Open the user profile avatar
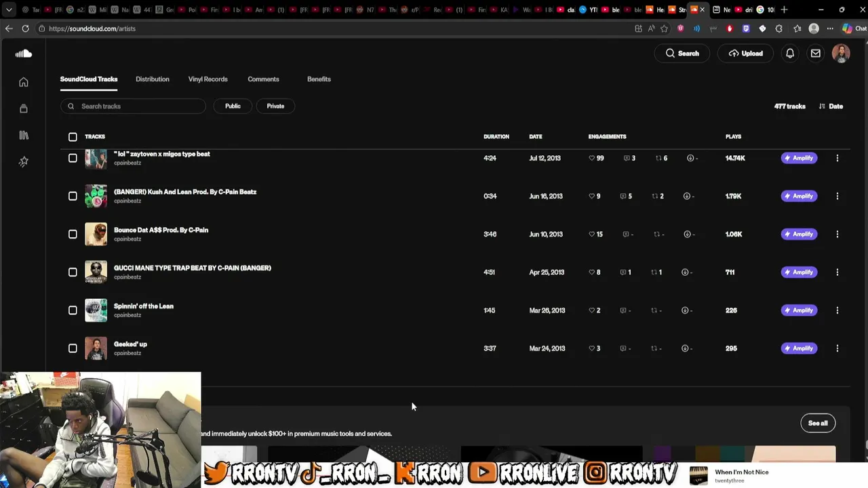The image size is (868, 488). coord(841,54)
